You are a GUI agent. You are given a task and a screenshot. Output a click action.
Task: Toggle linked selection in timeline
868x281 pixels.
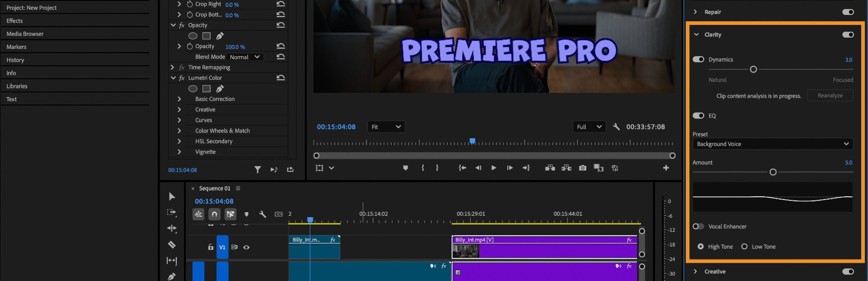(231, 214)
